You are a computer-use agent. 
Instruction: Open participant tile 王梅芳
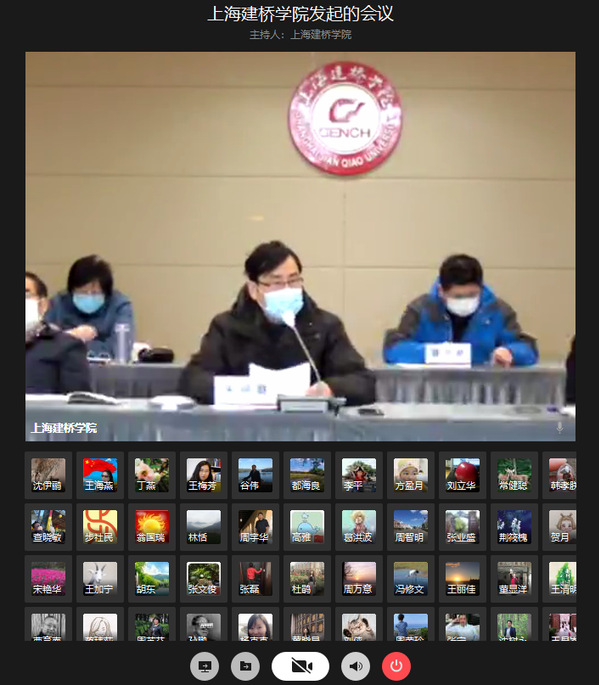point(204,475)
